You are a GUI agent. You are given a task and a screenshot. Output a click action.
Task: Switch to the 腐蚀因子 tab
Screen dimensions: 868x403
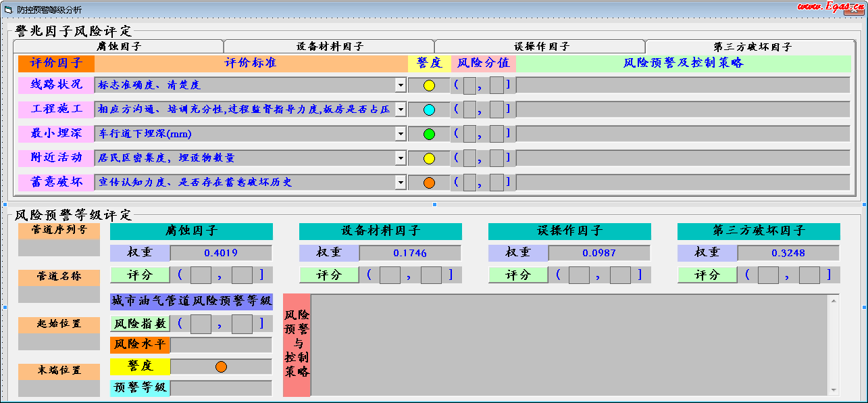click(x=119, y=47)
